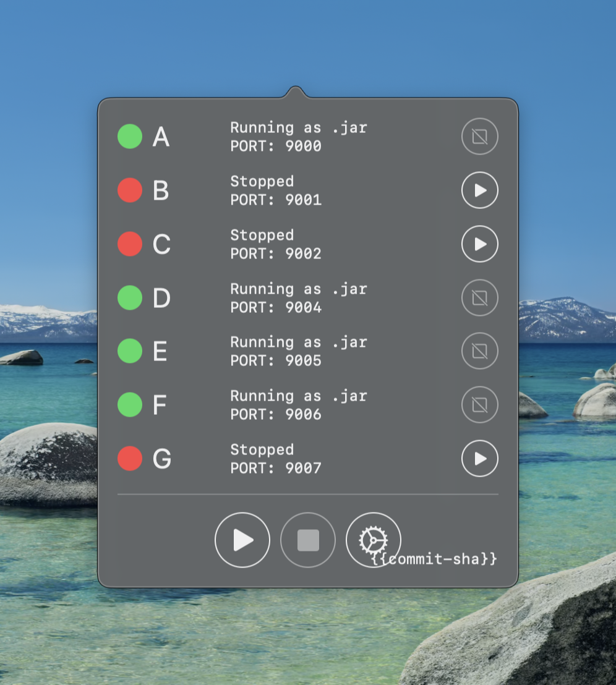Click the red status dot for G

point(130,459)
